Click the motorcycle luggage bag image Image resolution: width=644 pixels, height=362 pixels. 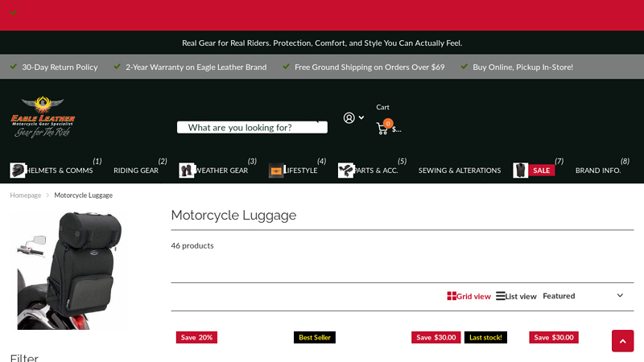69,270
